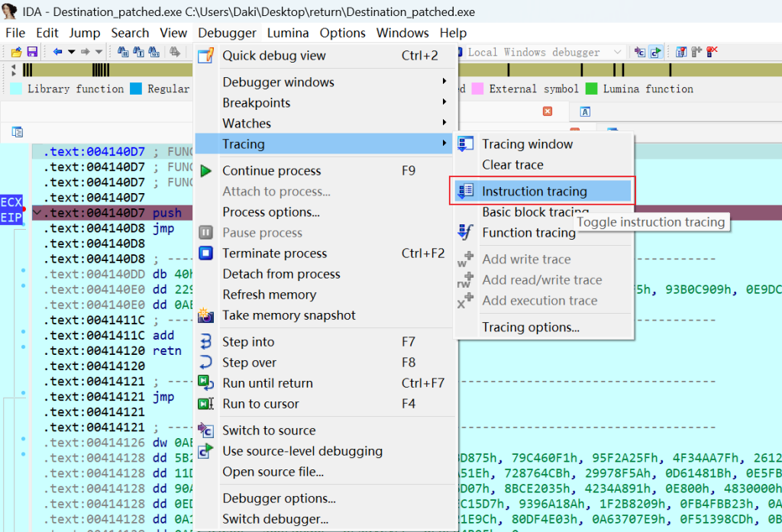The width and height of the screenshot is (782, 532).
Task: Open the Options menu
Action: click(343, 33)
